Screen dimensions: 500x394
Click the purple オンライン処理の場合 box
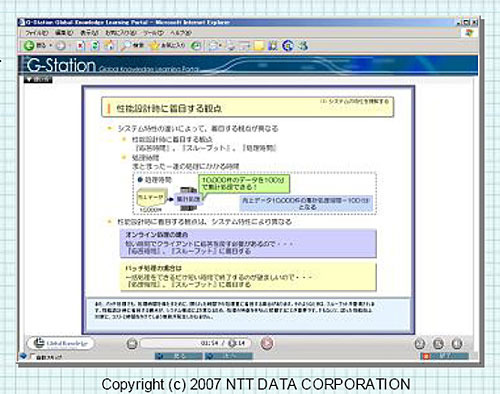248,243
